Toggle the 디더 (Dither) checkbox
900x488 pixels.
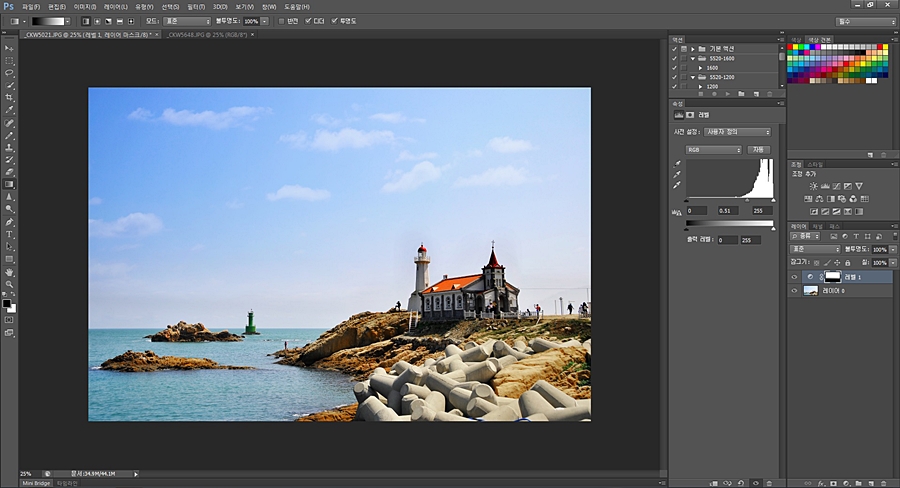tap(307, 20)
